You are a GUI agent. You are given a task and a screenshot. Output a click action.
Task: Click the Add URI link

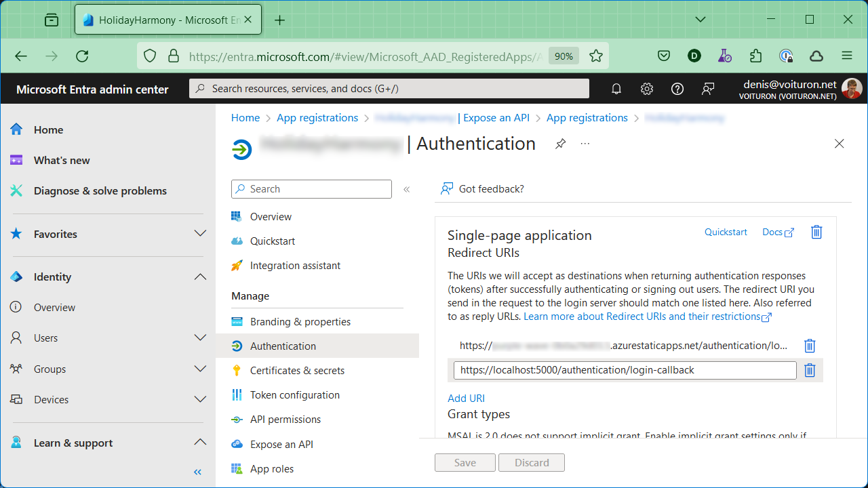466,399
